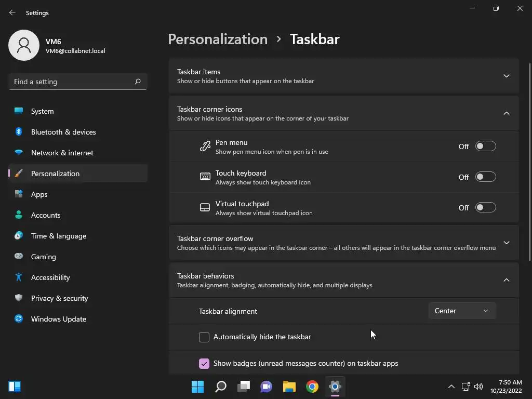Expand the Taskbar items section
Image resolution: width=532 pixels, height=399 pixels.
[343, 76]
